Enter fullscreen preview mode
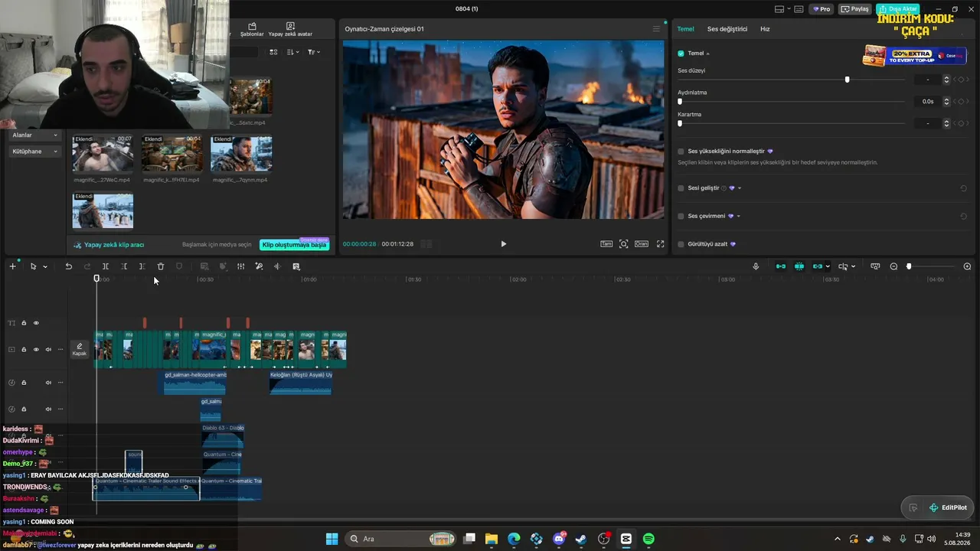980x551 pixels. coord(660,244)
